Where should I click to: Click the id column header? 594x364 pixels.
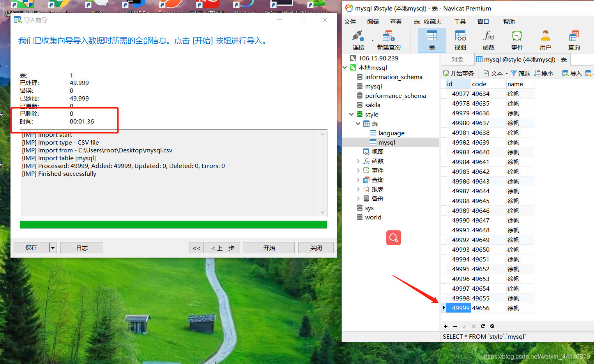pyautogui.click(x=458, y=84)
